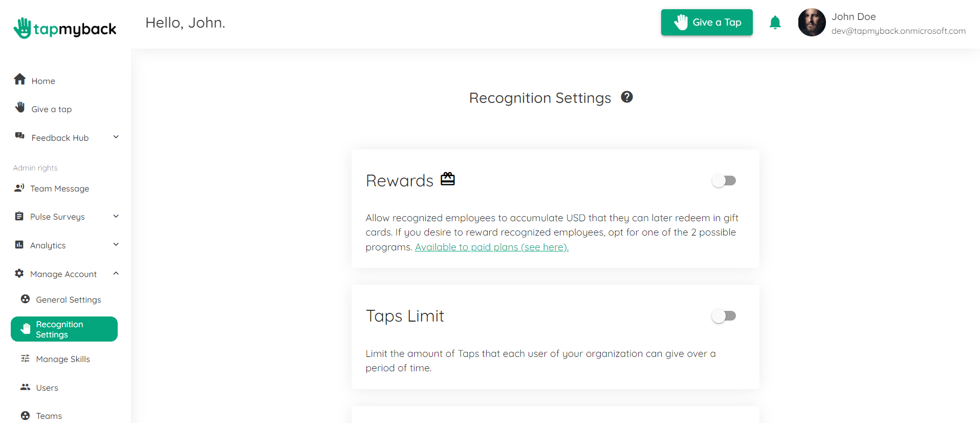Click the Team Message speaker icon

pos(19,188)
